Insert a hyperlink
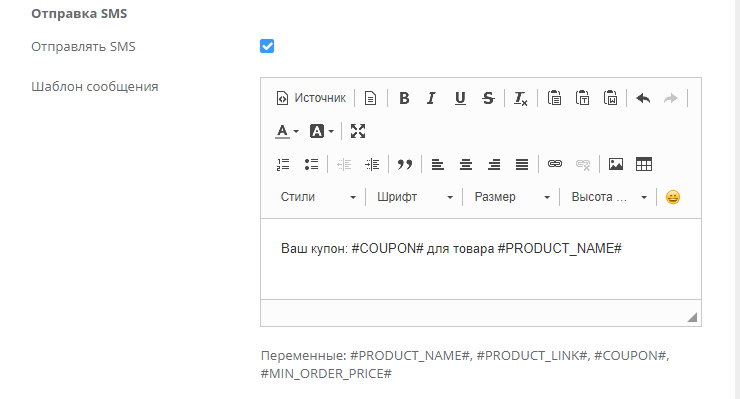 555,164
